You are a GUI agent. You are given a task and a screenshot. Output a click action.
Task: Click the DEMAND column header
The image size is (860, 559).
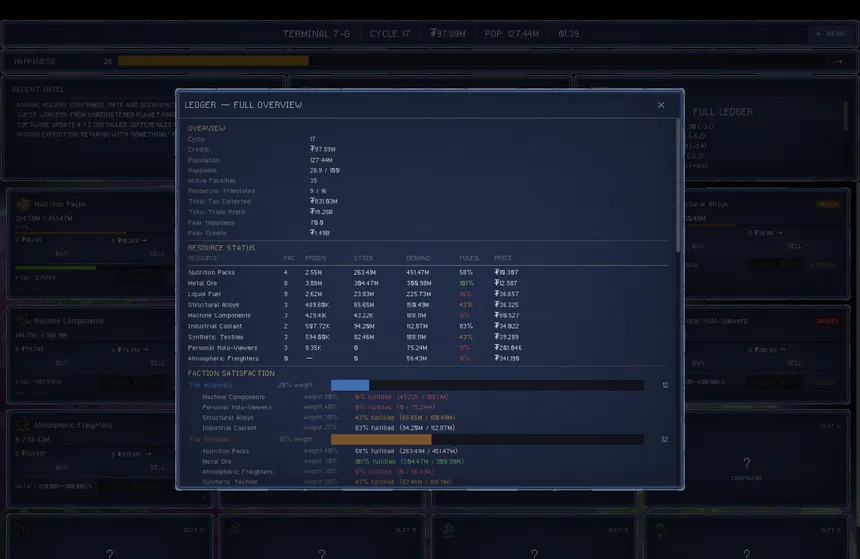(x=418, y=258)
